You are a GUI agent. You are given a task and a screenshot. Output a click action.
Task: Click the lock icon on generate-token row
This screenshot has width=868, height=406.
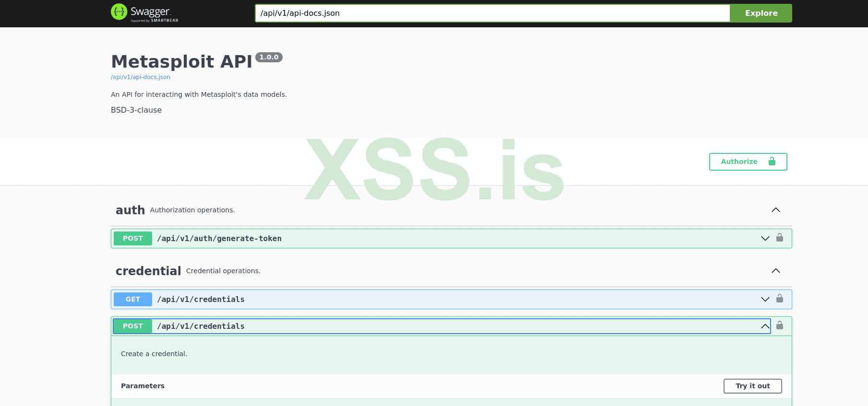[780, 238]
